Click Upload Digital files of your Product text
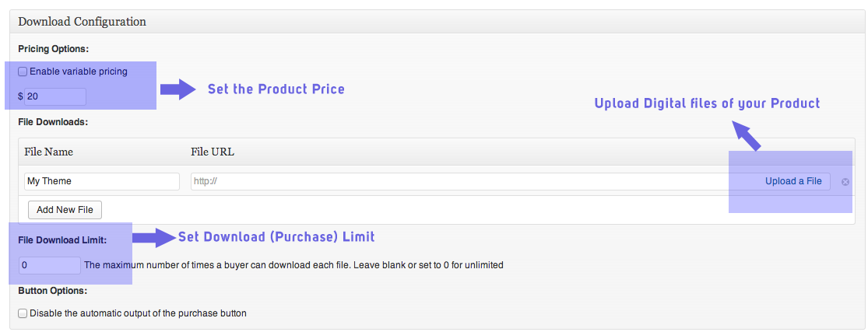Image resolution: width=868 pixels, height=332 pixels. click(707, 103)
